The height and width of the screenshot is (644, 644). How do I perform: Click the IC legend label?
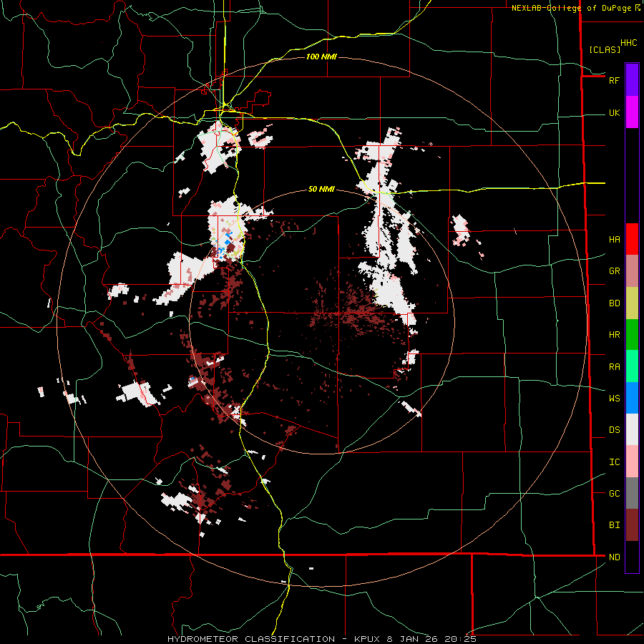click(614, 462)
